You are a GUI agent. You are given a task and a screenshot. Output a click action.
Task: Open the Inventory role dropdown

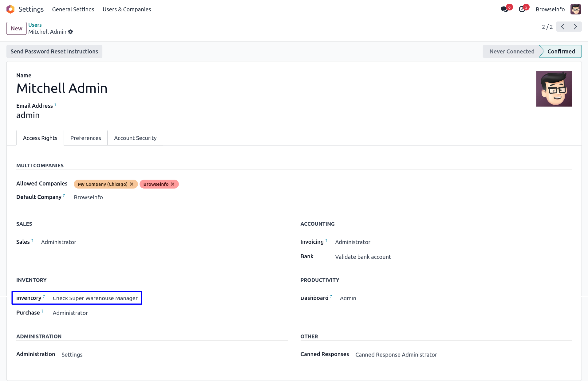[x=95, y=298]
